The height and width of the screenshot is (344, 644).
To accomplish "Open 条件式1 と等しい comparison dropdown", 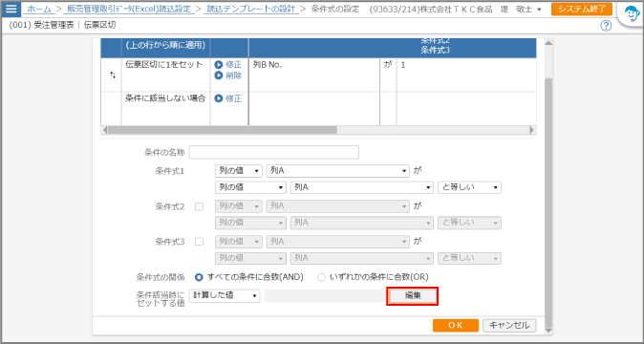I will (x=469, y=187).
